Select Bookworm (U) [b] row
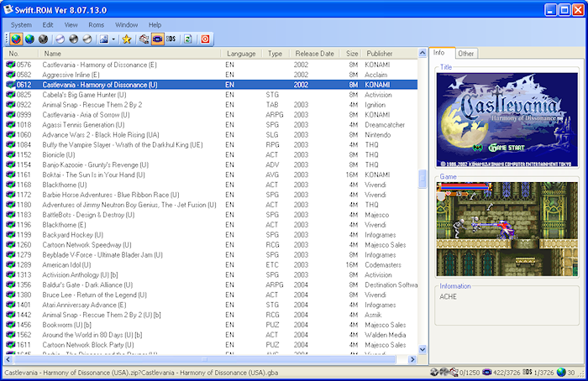Viewport: 588px width, 381px height. point(211,325)
